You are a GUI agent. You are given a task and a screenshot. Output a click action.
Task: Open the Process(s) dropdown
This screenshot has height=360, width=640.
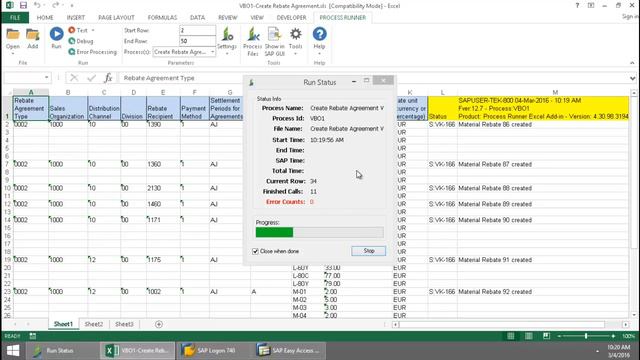[x=212, y=52]
